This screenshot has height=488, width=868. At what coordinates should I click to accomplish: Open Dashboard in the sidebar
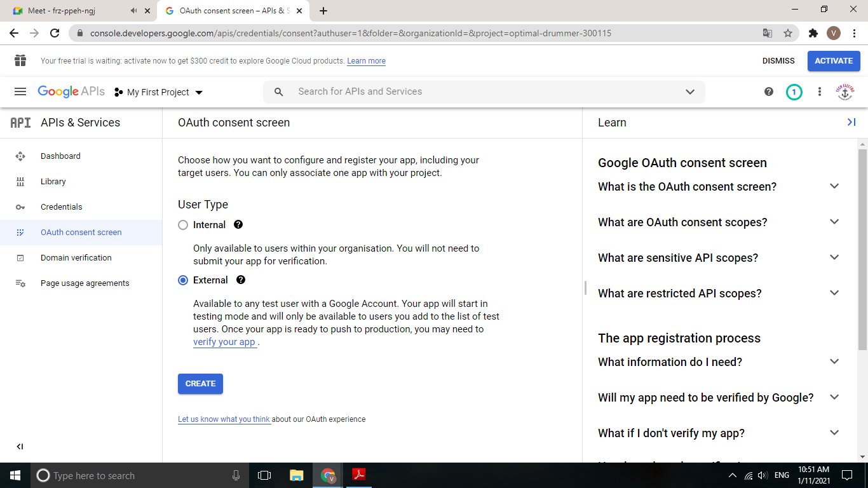coord(81,156)
